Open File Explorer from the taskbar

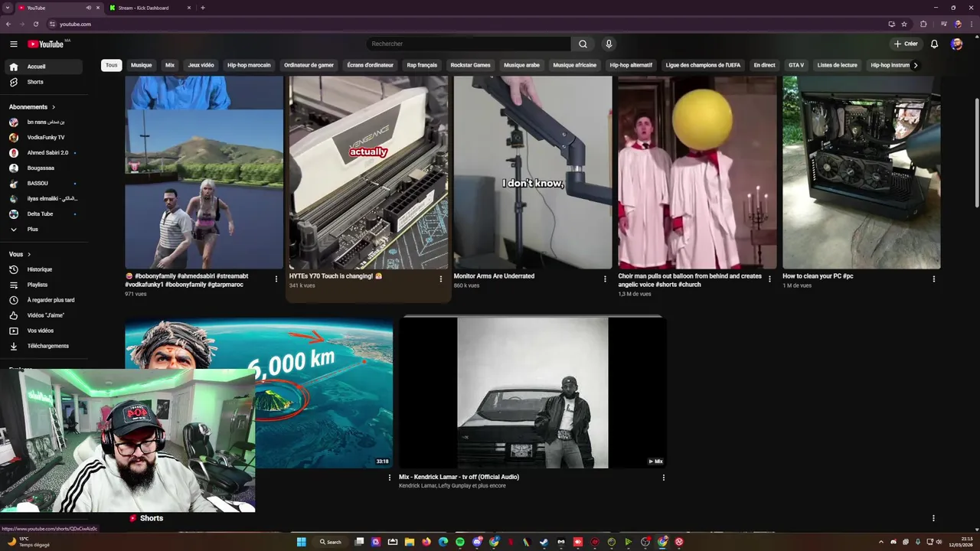click(410, 542)
